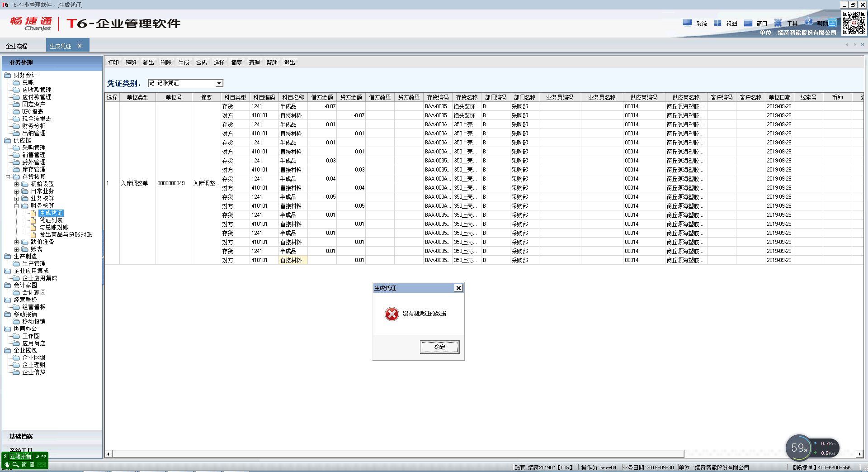Expand the 初始设置 tree node
Viewport: 868px width, 472px height.
coord(16,184)
